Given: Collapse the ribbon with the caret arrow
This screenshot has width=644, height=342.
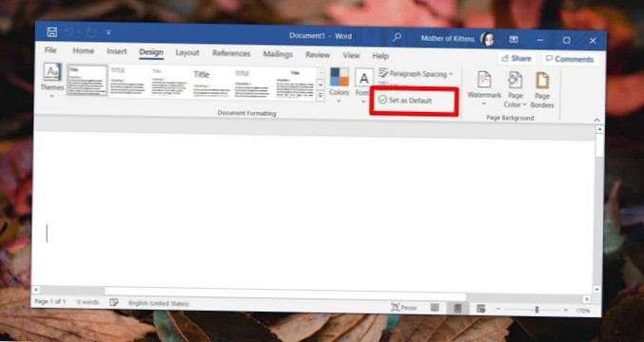Looking at the screenshot, I should tap(596, 120).
